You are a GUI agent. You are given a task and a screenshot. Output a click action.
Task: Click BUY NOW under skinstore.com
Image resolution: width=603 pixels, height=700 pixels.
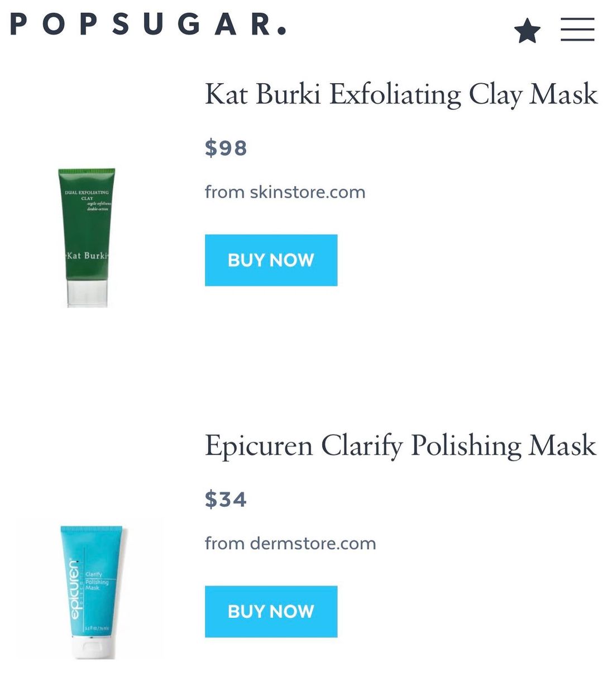(x=271, y=260)
